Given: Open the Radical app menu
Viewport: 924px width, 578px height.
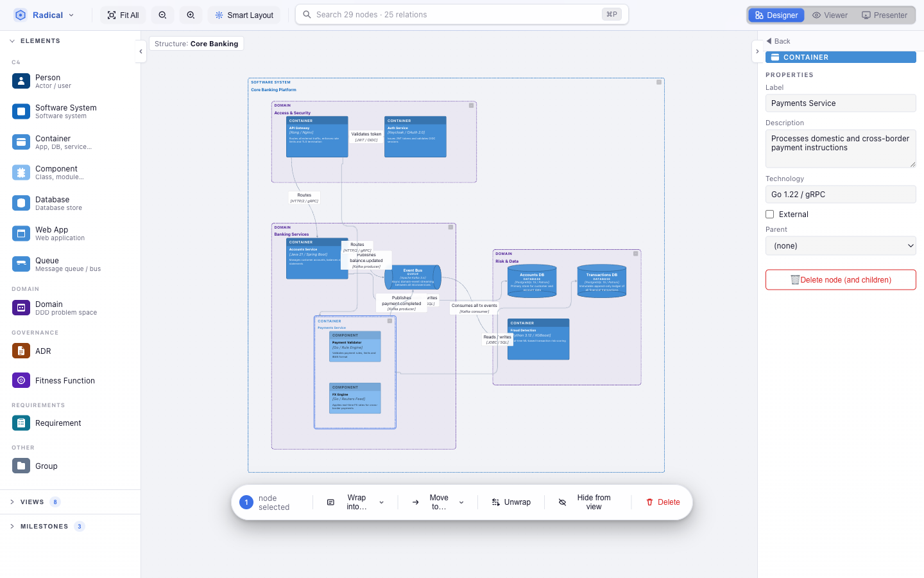Looking at the screenshot, I should point(44,15).
